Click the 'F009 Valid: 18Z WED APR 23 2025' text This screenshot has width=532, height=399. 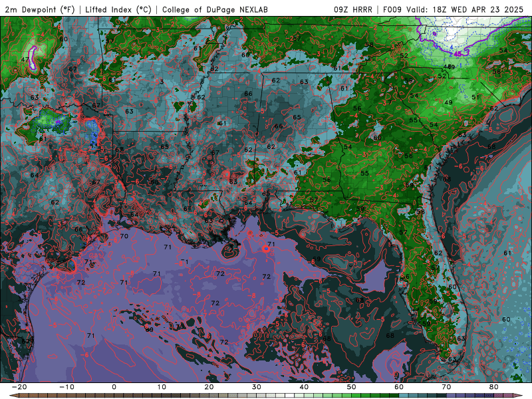[454, 9]
